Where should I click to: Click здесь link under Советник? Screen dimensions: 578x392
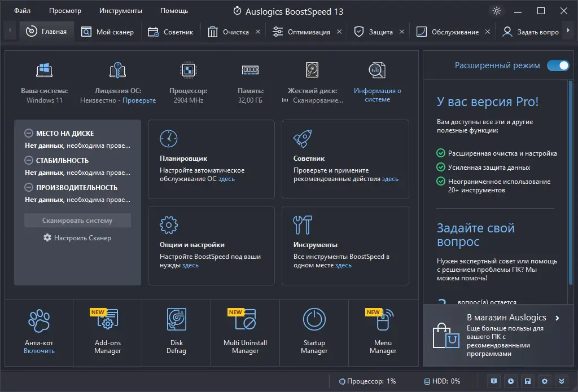(x=390, y=179)
